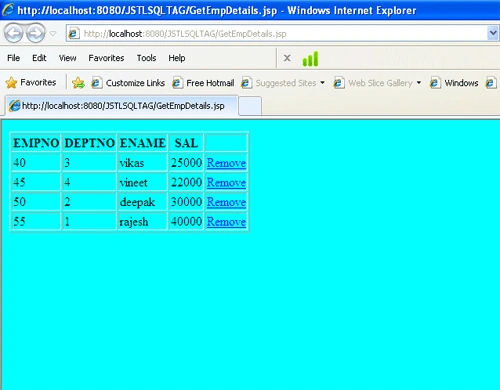
Task: Open the Favorites star button
Action: click(31, 83)
